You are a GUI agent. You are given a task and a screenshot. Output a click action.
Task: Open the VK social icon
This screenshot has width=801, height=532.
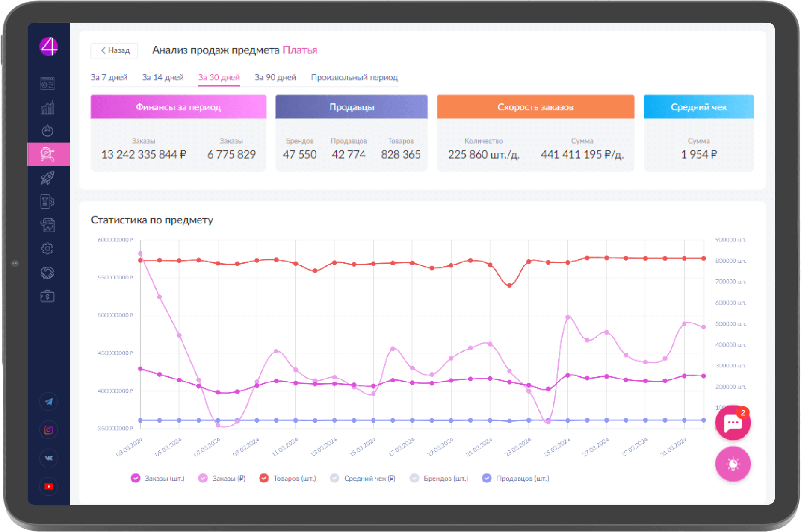coord(49,458)
